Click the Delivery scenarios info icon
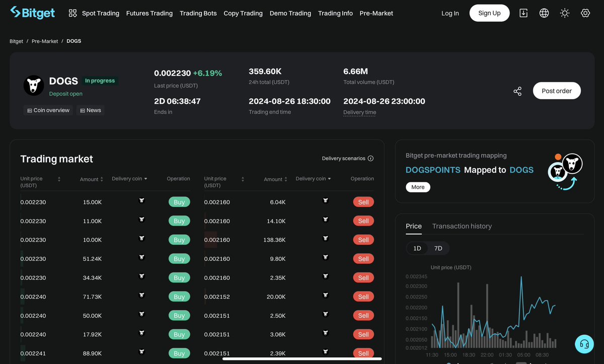 [x=370, y=158]
